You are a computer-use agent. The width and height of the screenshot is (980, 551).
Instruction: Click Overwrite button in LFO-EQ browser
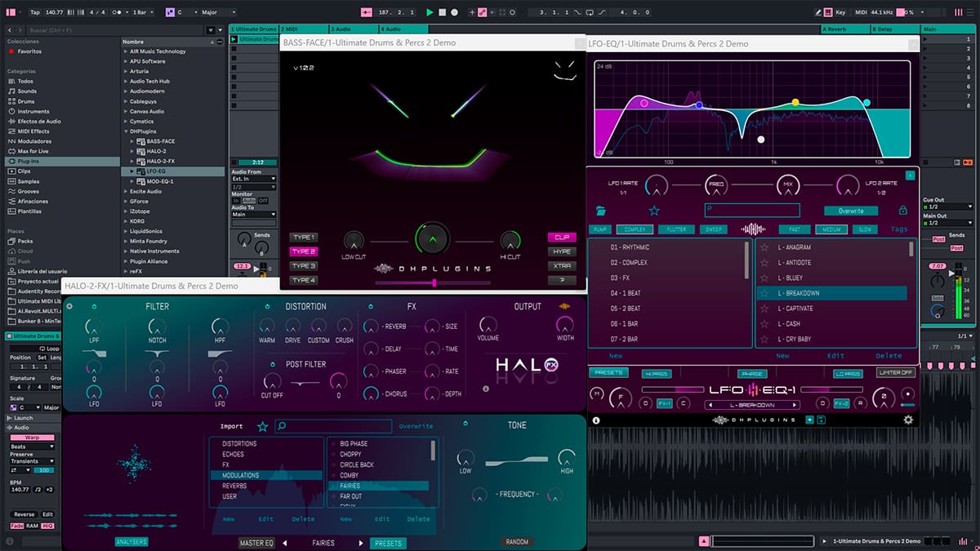(851, 211)
